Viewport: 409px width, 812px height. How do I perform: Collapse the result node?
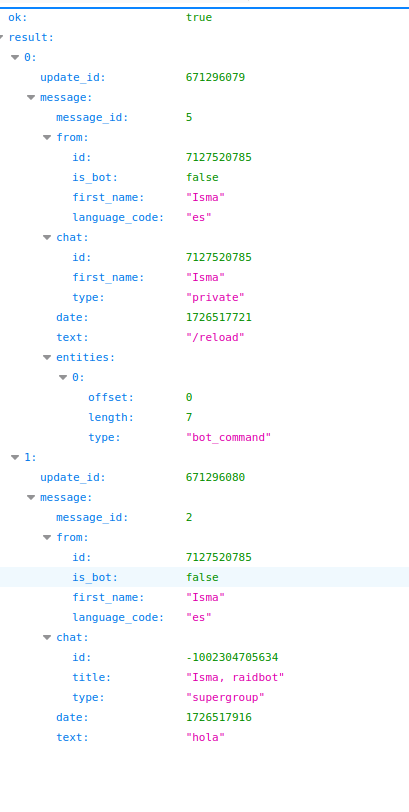click(2, 37)
